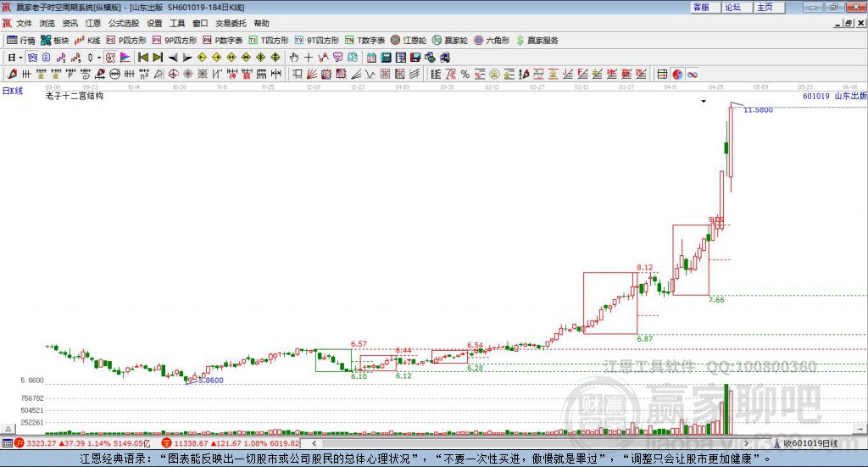Jump to first bar icon
This screenshot has width=868, height=467.
point(142,58)
